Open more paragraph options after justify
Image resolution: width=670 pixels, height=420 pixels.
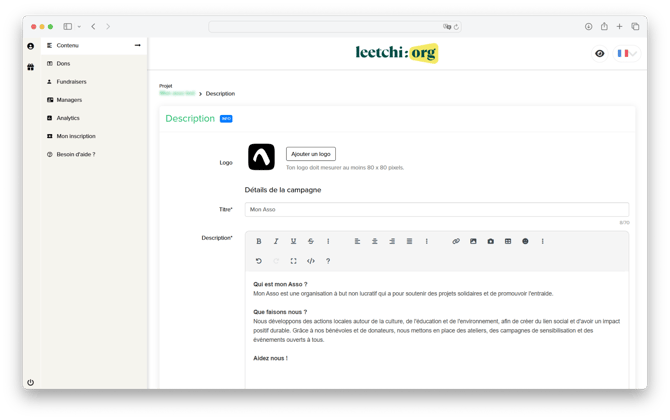(x=426, y=241)
